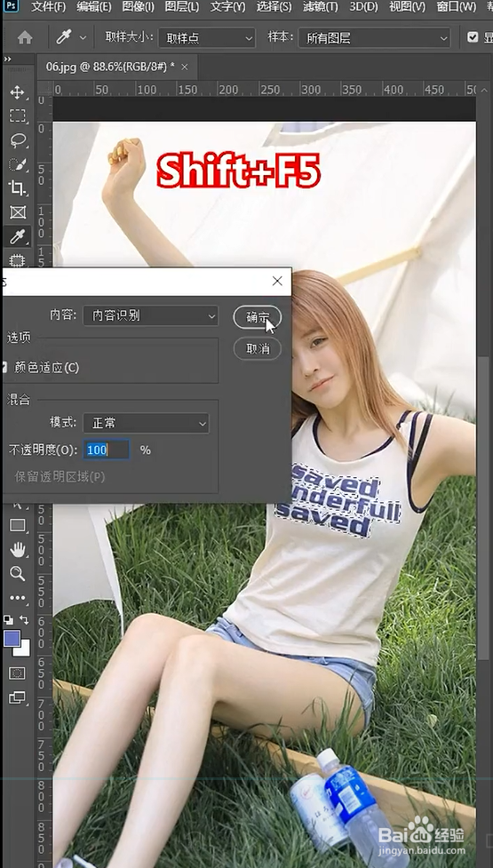Open the Sample Size dropdown
This screenshot has width=493, height=868.
click(x=206, y=38)
